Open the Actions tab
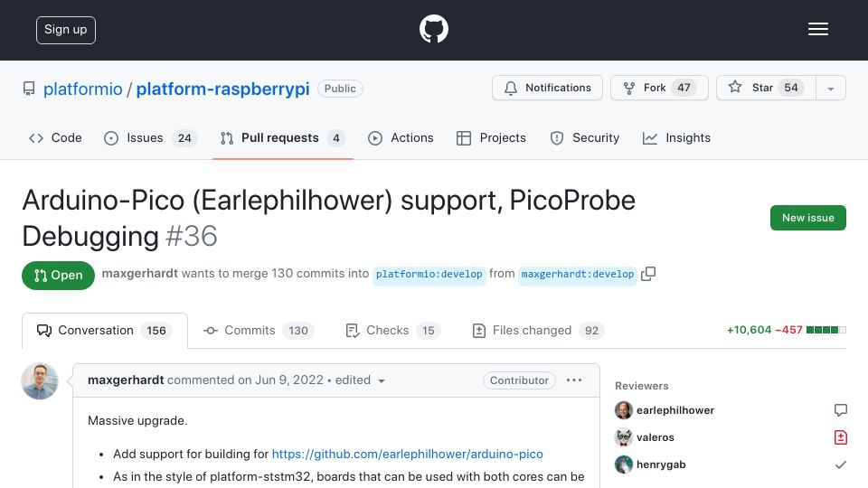The image size is (868, 488). coord(401,137)
